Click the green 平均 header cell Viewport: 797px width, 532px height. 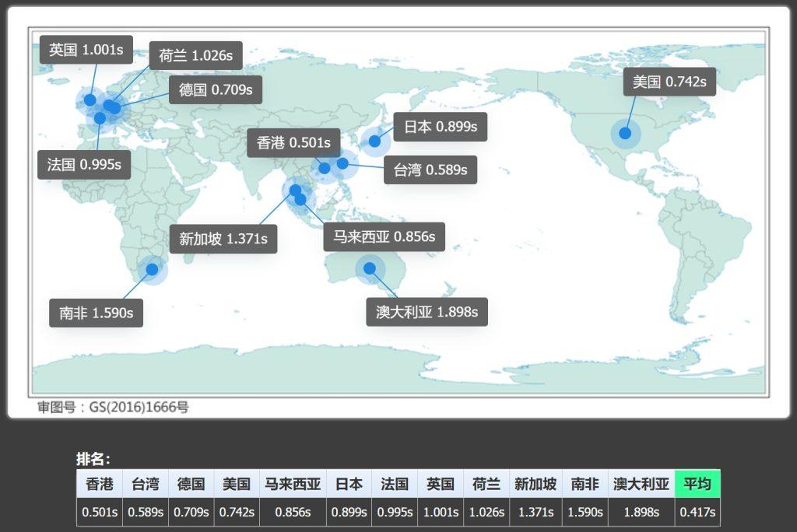pyautogui.click(x=697, y=484)
